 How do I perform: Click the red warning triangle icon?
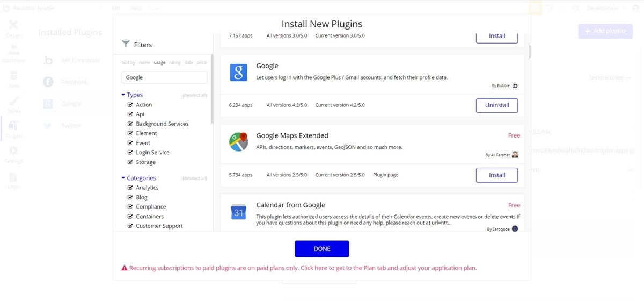point(125,268)
